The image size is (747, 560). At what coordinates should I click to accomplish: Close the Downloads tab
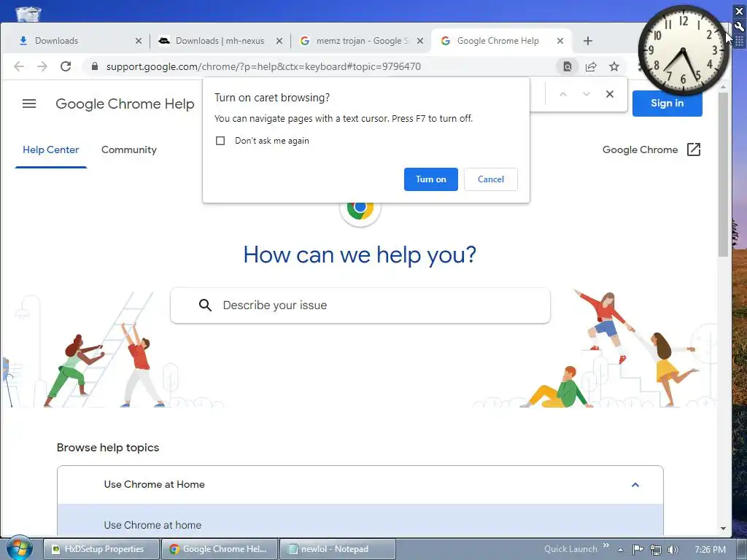coord(139,41)
